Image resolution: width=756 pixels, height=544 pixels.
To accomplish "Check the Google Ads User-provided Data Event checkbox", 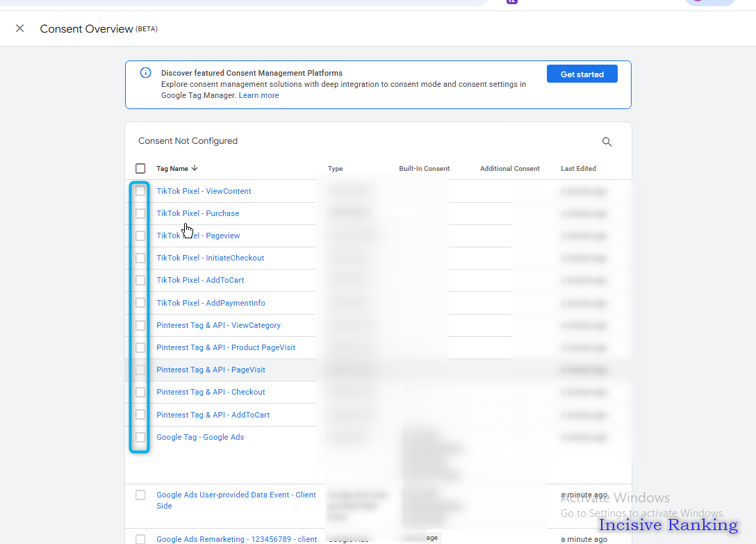I will pos(140,495).
